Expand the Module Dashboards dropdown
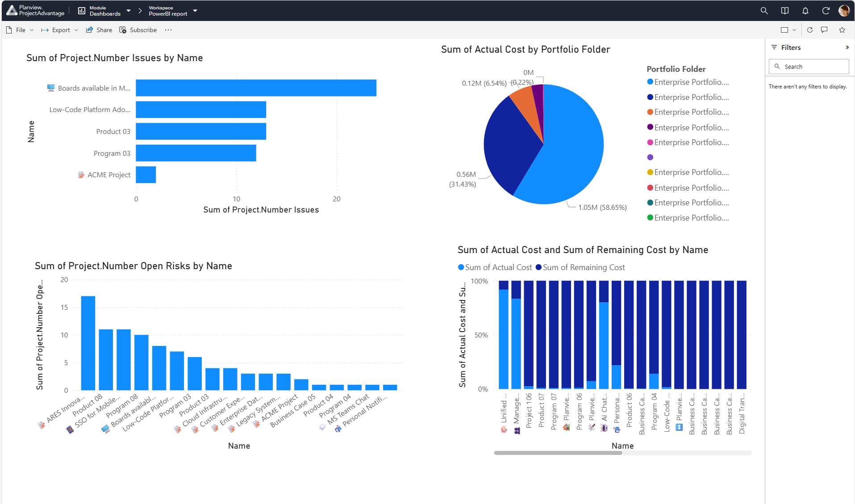This screenshot has width=855, height=504. click(x=129, y=11)
